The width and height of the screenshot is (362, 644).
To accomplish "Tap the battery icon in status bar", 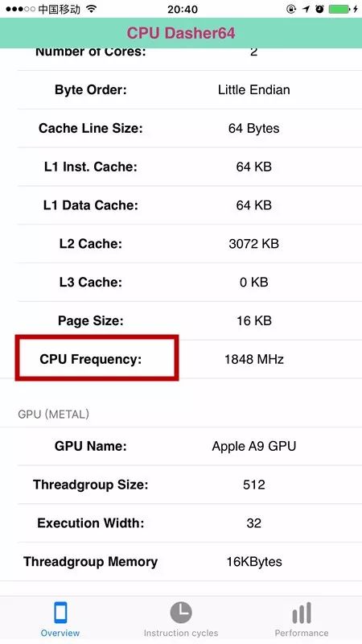I will pyautogui.click(x=340, y=9).
